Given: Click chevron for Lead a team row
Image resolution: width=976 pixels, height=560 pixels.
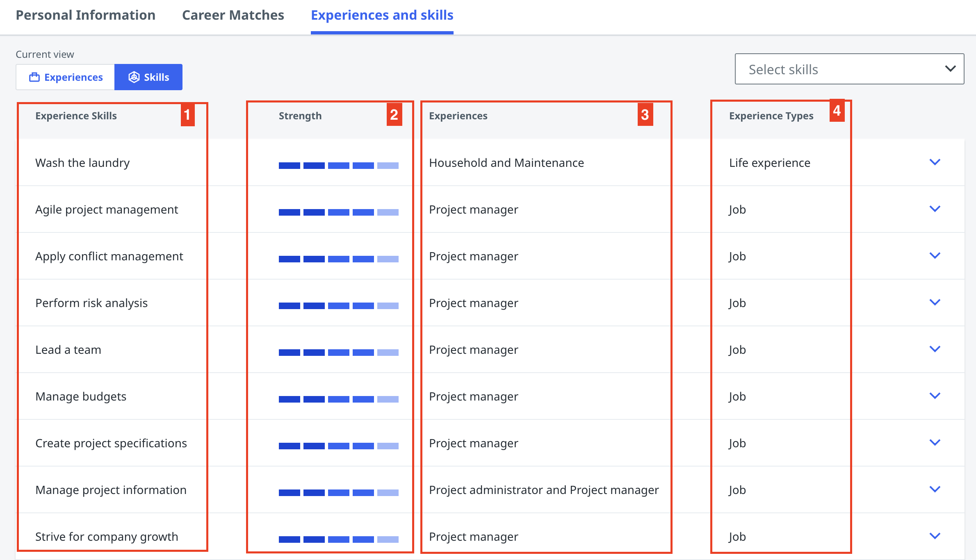Looking at the screenshot, I should 935,349.
